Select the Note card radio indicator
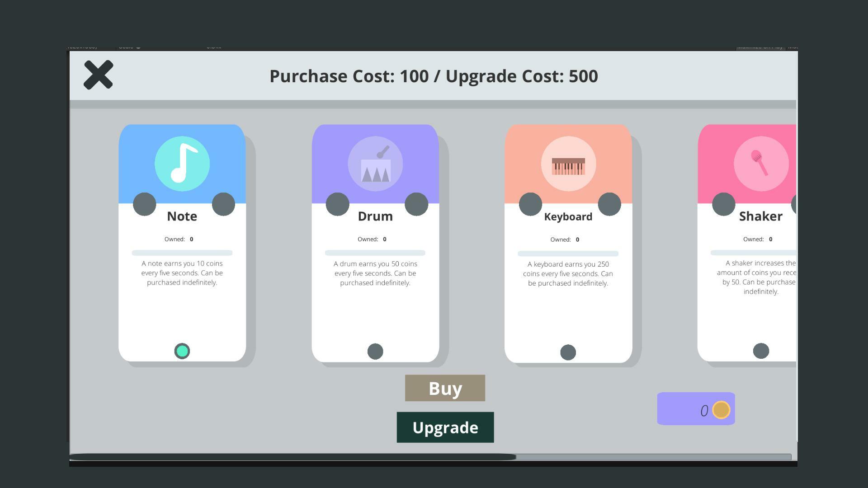Image resolution: width=868 pixels, height=488 pixels. 182,351
